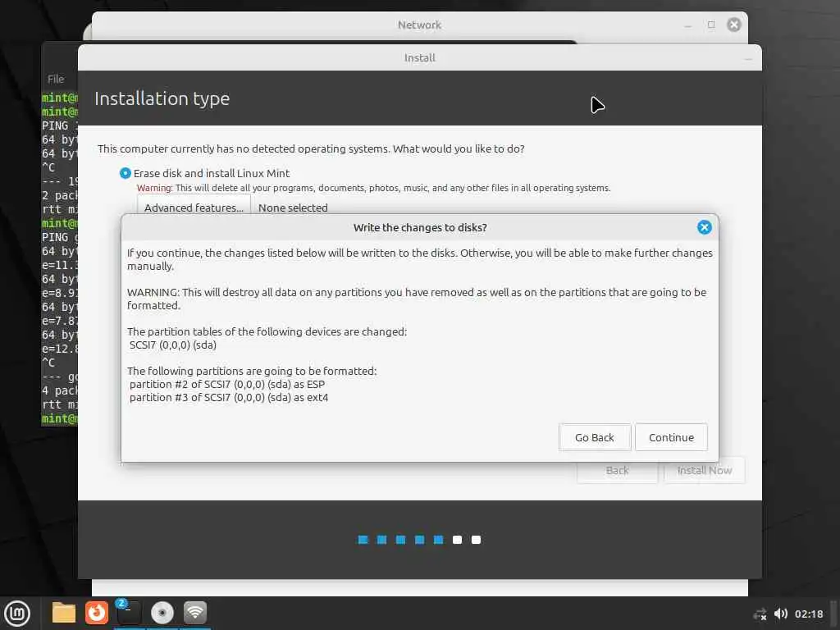Click the partition #2 as ESP line
This screenshot has height=630, width=840.
(x=227, y=384)
